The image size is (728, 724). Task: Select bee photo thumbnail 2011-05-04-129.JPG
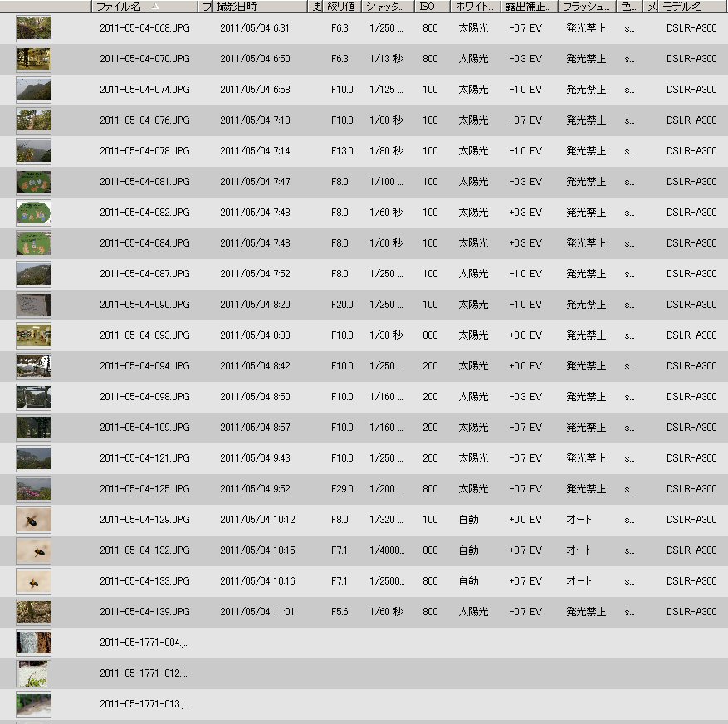(33, 520)
